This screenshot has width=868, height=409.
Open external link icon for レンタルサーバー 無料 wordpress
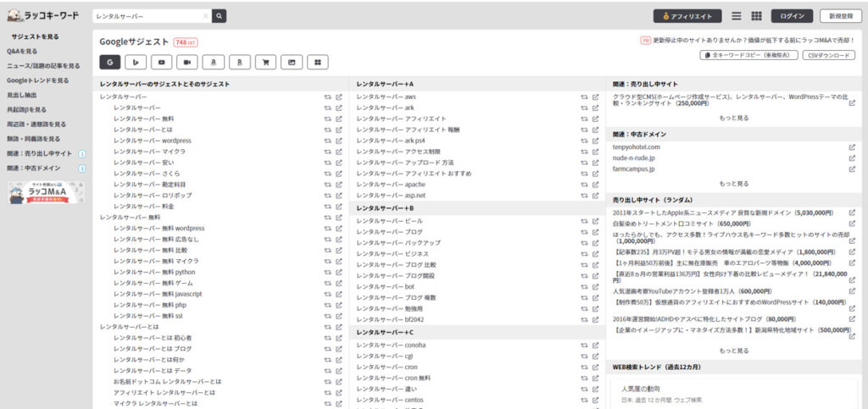[x=339, y=229]
